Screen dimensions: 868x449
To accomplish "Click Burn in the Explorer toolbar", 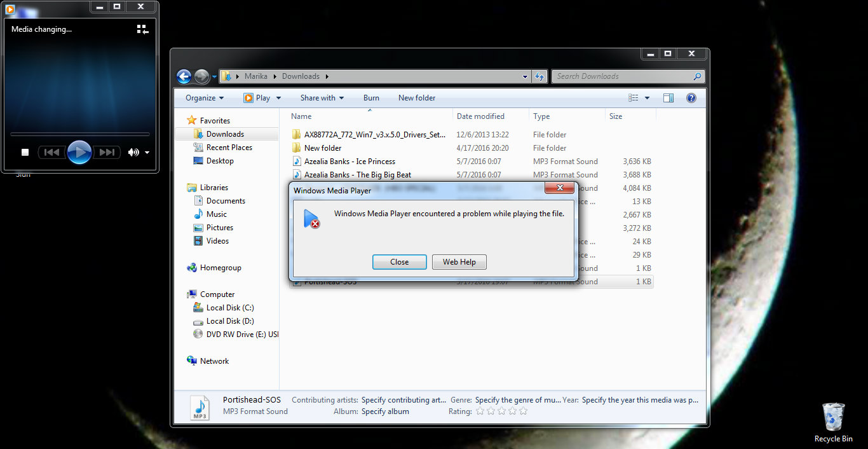I will tap(371, 98).
